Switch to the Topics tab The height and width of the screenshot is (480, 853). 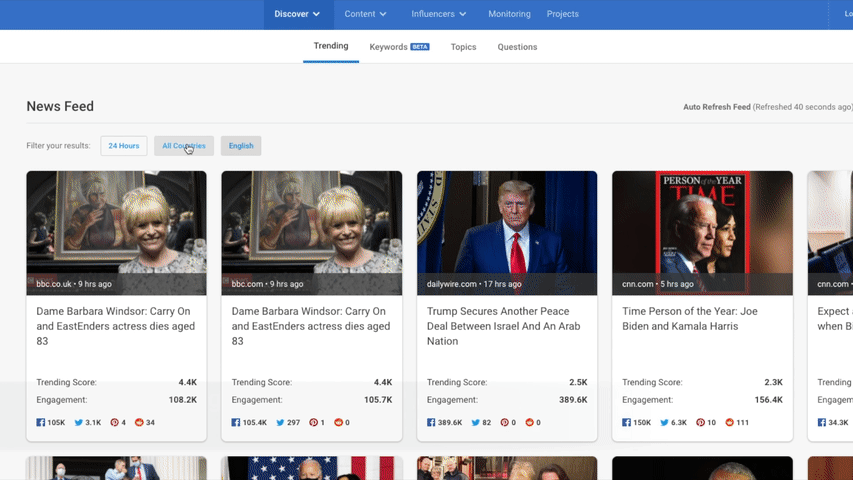point(463,47)
